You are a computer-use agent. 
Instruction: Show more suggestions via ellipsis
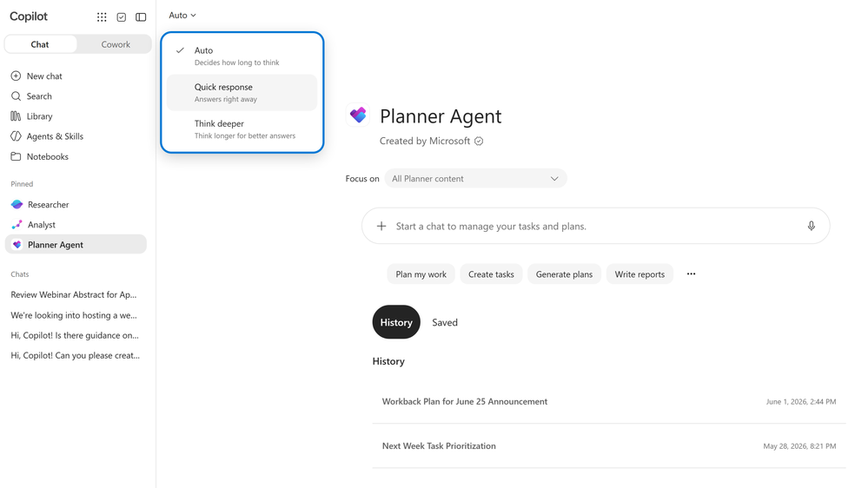pyautogui.click(x=691, y=274)
